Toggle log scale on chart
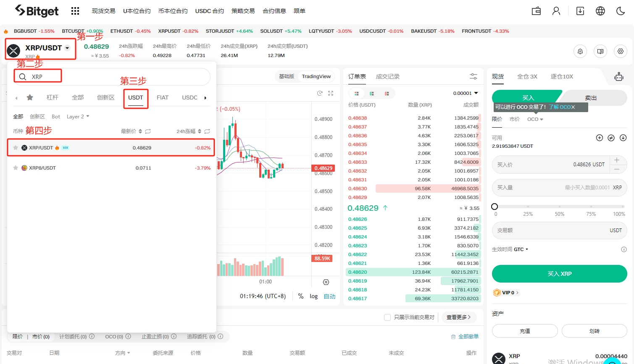634x364 pixels. (314, 296)
